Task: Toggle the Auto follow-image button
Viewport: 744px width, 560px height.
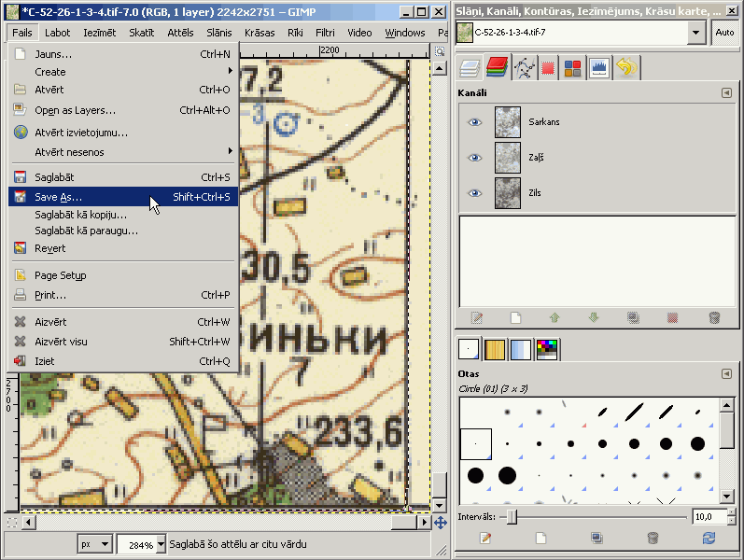Action: tap(724, 33)
